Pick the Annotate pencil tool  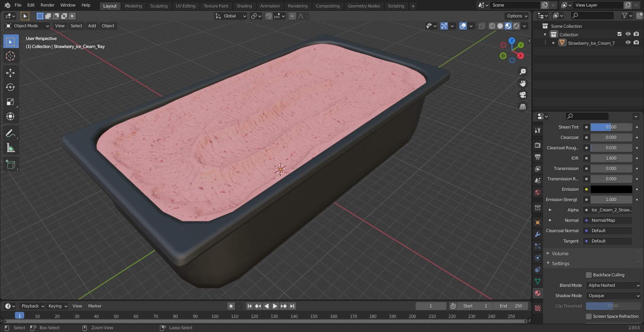(x=10, y=134)
